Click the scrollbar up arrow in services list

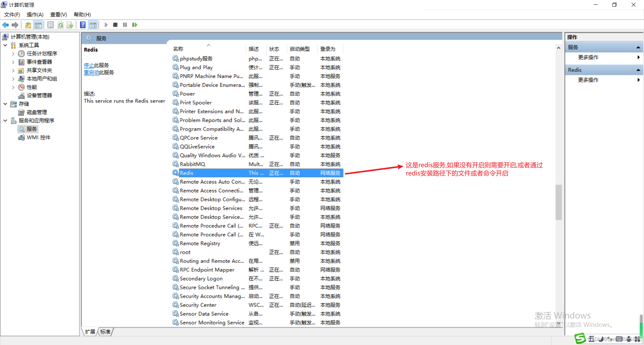tap(558, 48)
